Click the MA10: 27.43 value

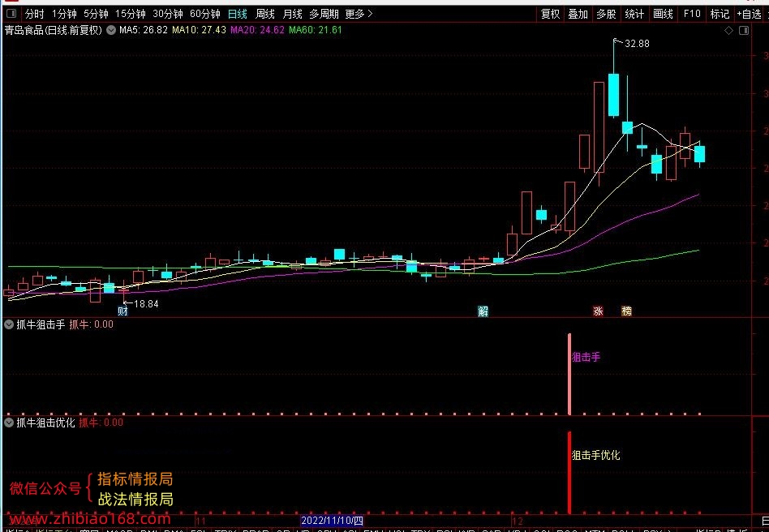coord(199,30)
